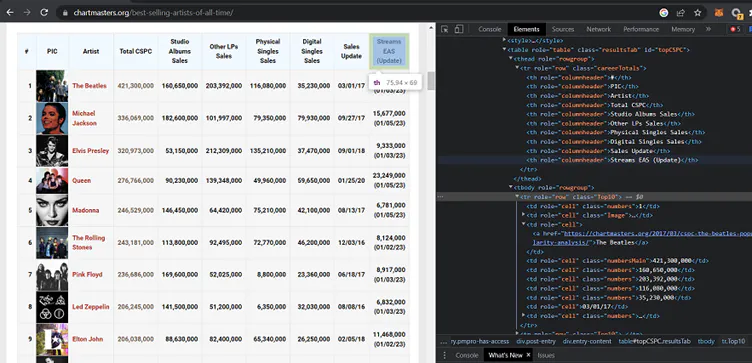Go back using the browser back arrow
Screen dimensions: 752x363
pyautogui.click(x=10, y=12)
